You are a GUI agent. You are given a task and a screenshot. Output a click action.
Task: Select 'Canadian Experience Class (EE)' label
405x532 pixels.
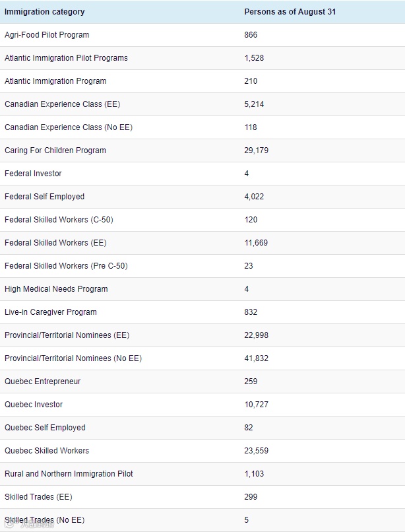[x=63, y=104]
